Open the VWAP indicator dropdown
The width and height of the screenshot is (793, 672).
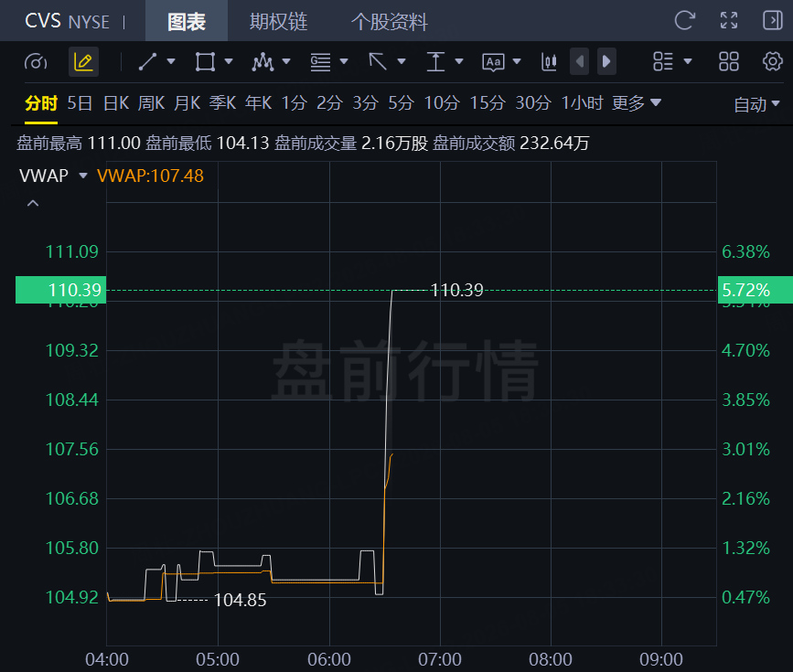coord(53,176)
